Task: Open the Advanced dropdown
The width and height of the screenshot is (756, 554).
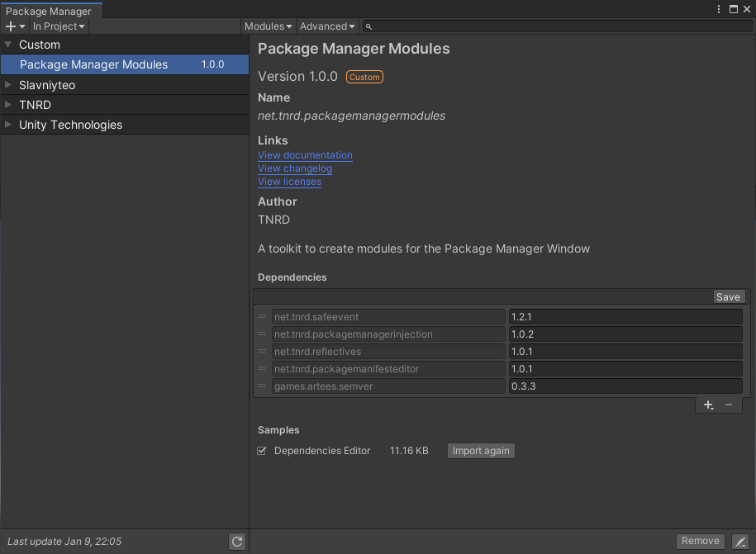Action: click(x=326, y=26)
